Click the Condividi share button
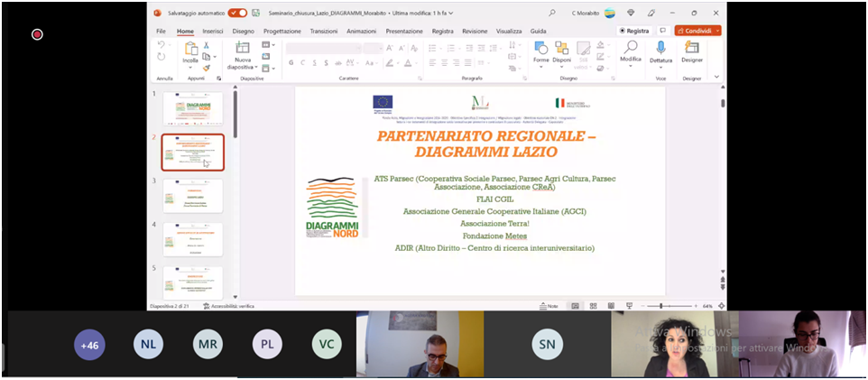This screenshot has height=380, width=868. point(694,31)
